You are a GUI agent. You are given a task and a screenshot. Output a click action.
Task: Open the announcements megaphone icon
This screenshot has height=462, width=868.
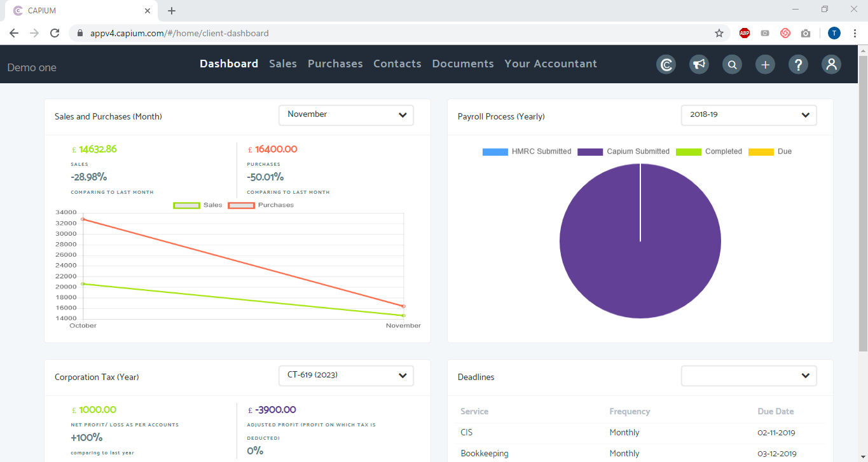point(699,64)
